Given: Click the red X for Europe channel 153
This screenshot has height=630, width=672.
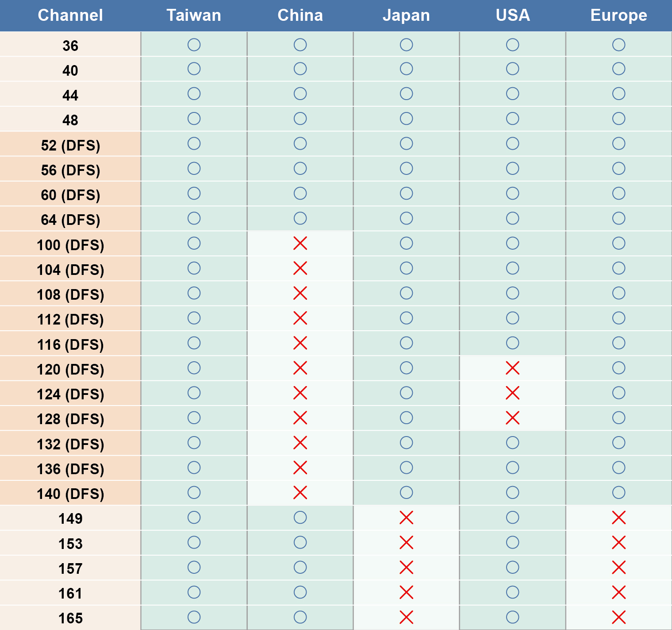Looking at the screenshot, I should pos(618,542).
